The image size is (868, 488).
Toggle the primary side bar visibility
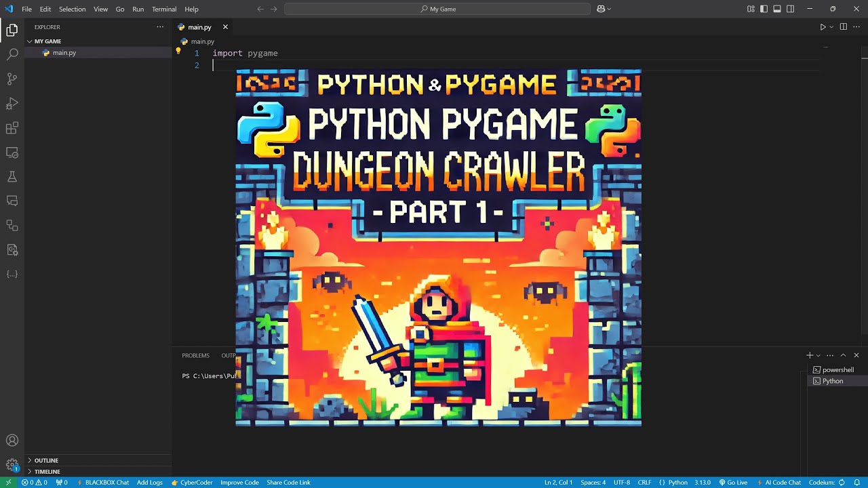tap(764, 9)
